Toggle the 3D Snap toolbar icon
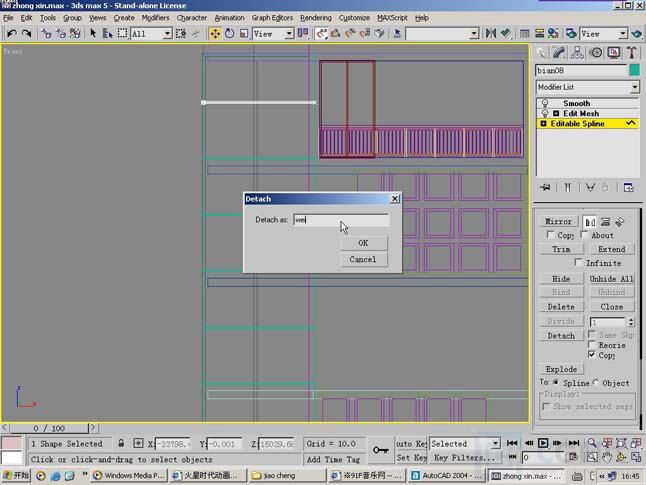This screenshot has width=646, height=485. tap(321, 33)
